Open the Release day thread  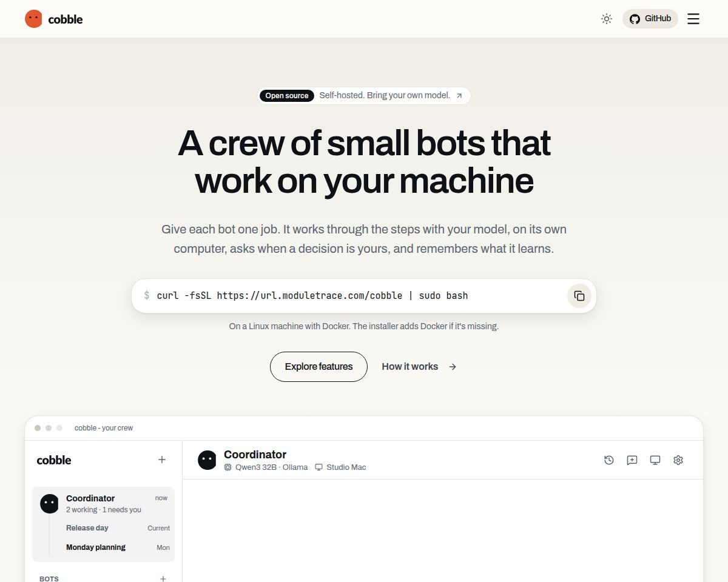pos(118,528)
